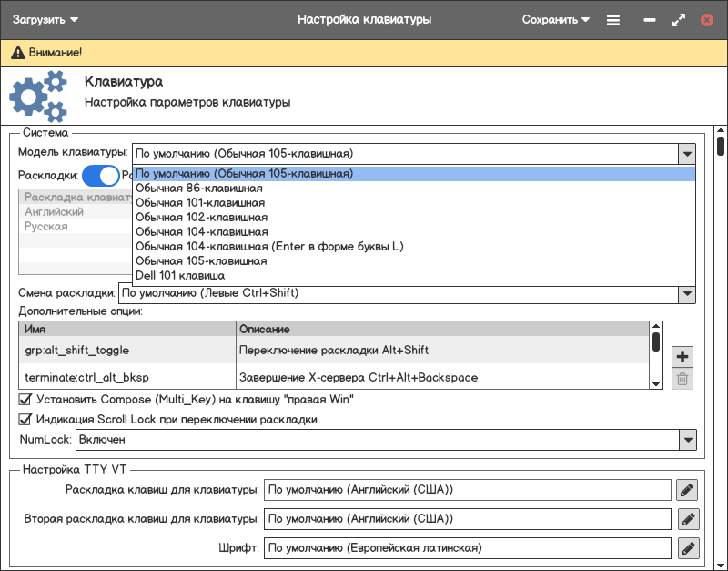Click the trash icon to delete option

(682, 381)
